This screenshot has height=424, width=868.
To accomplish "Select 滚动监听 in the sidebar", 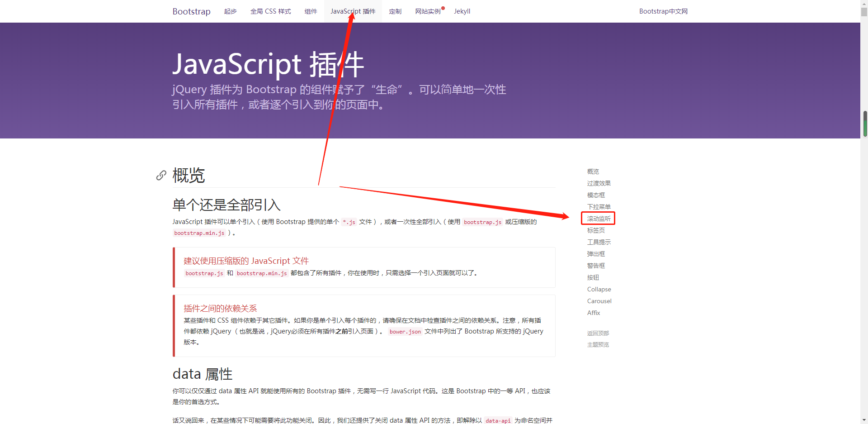I will (599, 219).
